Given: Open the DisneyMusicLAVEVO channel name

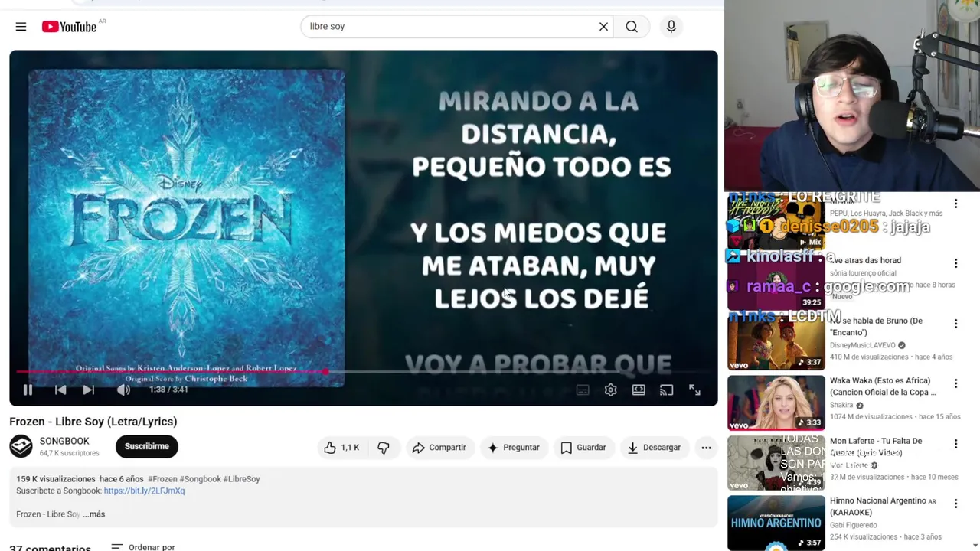Looking at the screenshot, I should [x=863, y=345].
